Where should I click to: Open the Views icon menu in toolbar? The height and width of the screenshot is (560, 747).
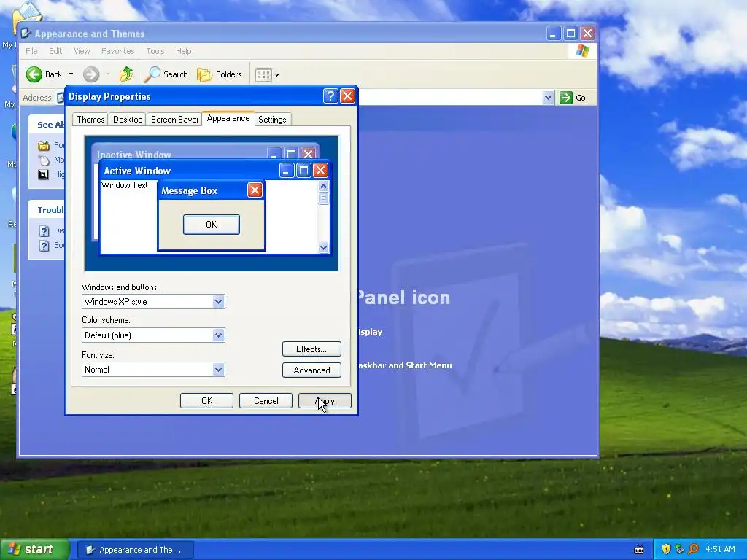coord(263,75)
